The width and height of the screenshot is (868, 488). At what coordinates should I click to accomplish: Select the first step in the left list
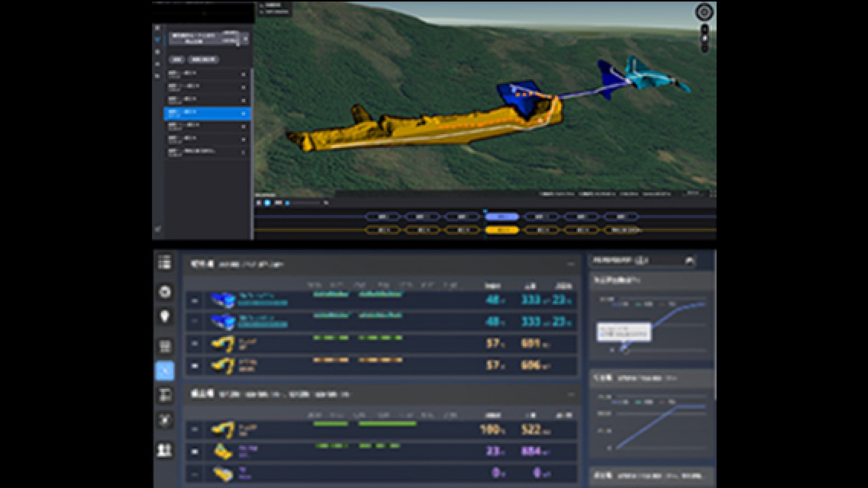click(x=205, y=74)
